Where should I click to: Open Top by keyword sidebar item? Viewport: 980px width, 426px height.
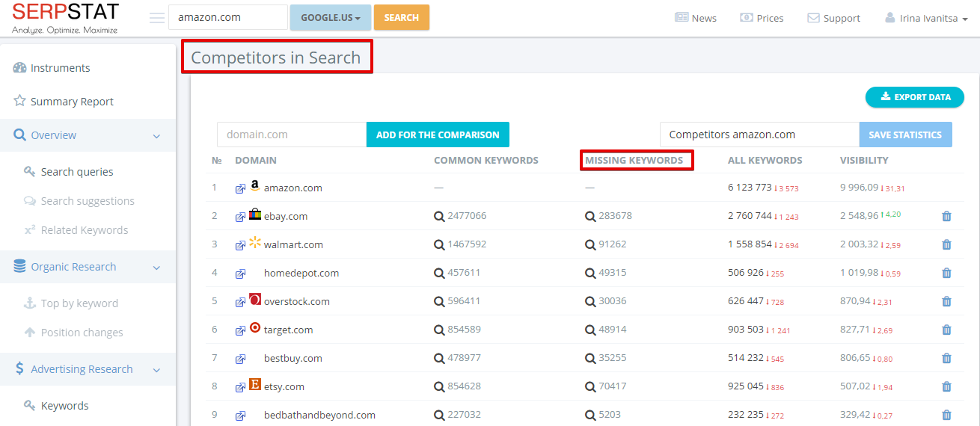click(71, 303)
